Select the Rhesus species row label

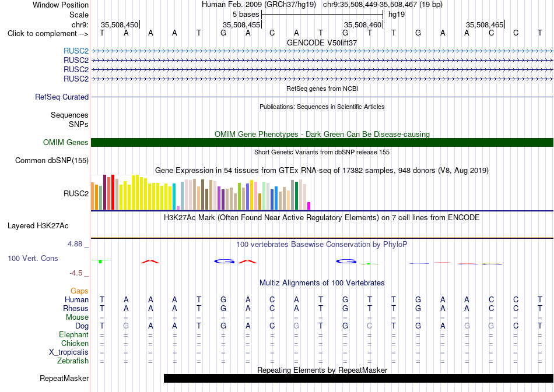(76, 308)
